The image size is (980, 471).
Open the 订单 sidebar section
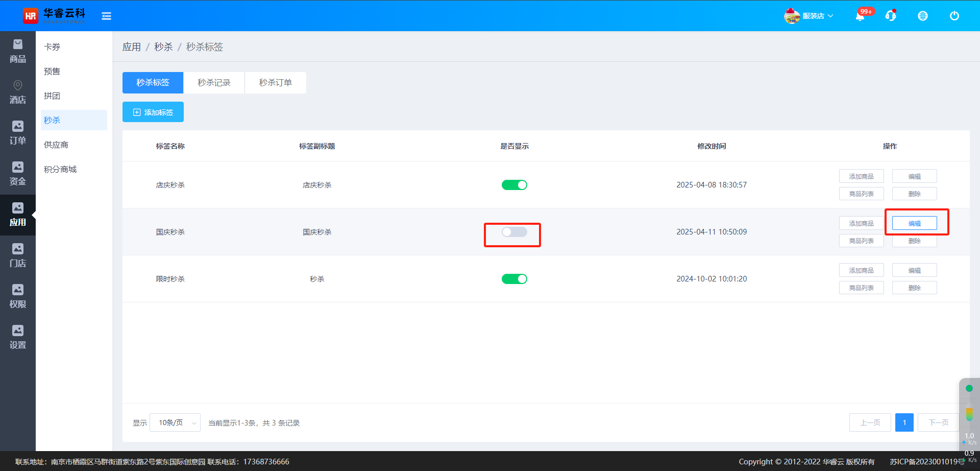pos(18,133)
